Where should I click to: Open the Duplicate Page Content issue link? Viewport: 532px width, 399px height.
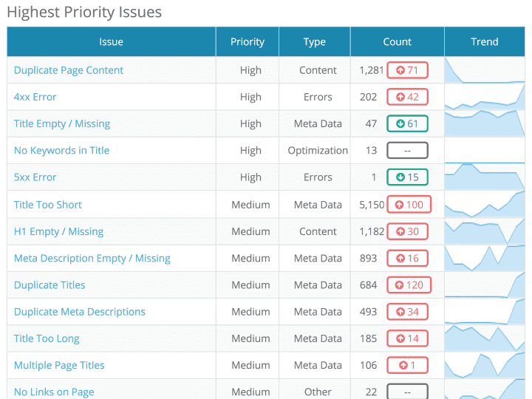(x=69, y=70)
